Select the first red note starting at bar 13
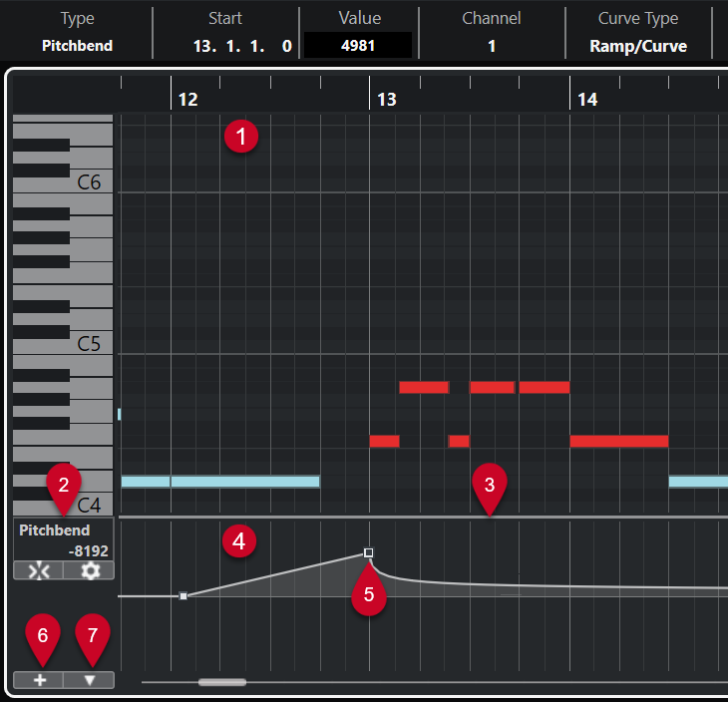728x702 pixels. 384,441
